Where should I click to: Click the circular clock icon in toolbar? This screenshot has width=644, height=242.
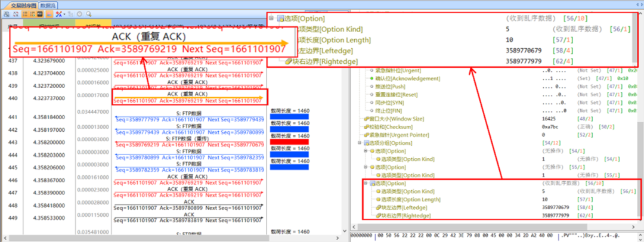click(80, 13)
